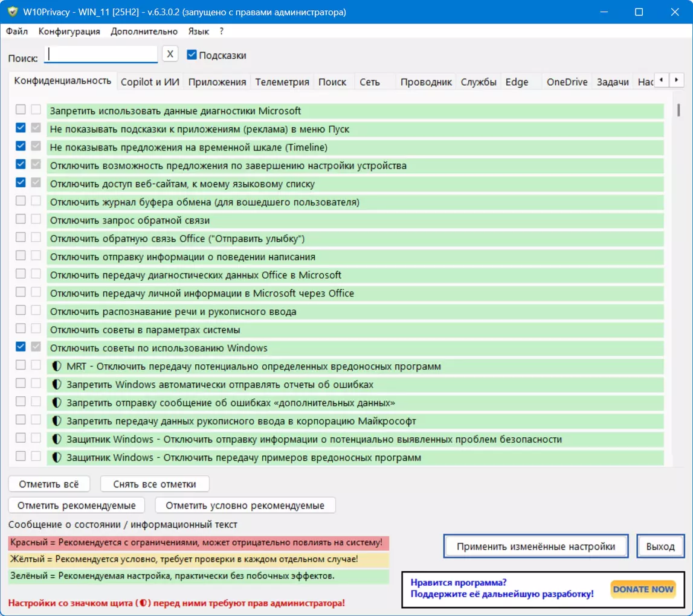
Task: Click Применить изменённые настройки
Action: (536, 546)
